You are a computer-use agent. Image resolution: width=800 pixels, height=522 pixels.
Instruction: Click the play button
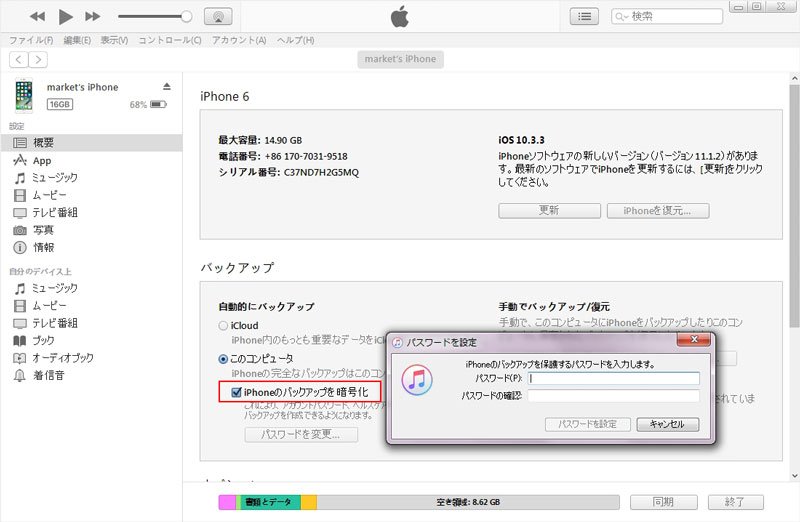click(x=65, y=17)
